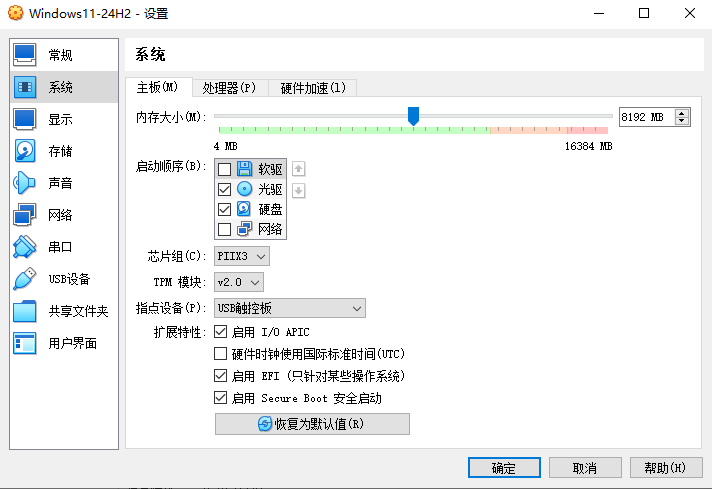Click 4 MB minimum memory label
The height and width of the screenshot is (489, 712).
[x=226, y=146]
